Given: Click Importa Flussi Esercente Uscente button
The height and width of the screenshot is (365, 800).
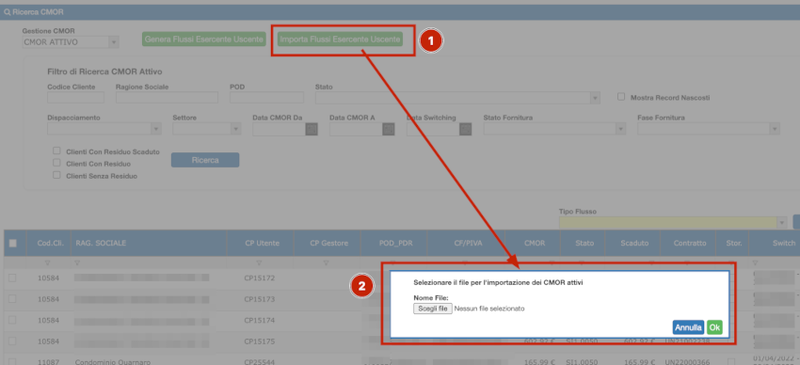Looking at the screenshot, I should click(x=340, y=39).
